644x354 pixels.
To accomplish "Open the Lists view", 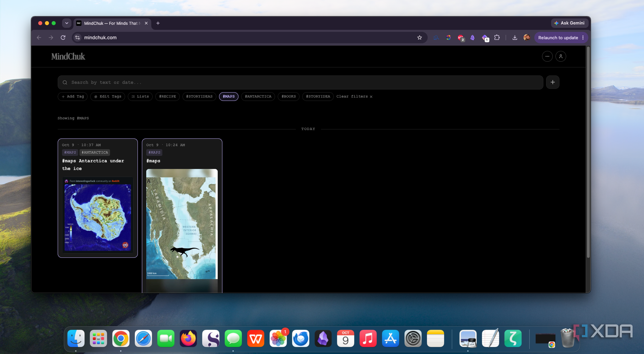I will click(x=140, y=97).
